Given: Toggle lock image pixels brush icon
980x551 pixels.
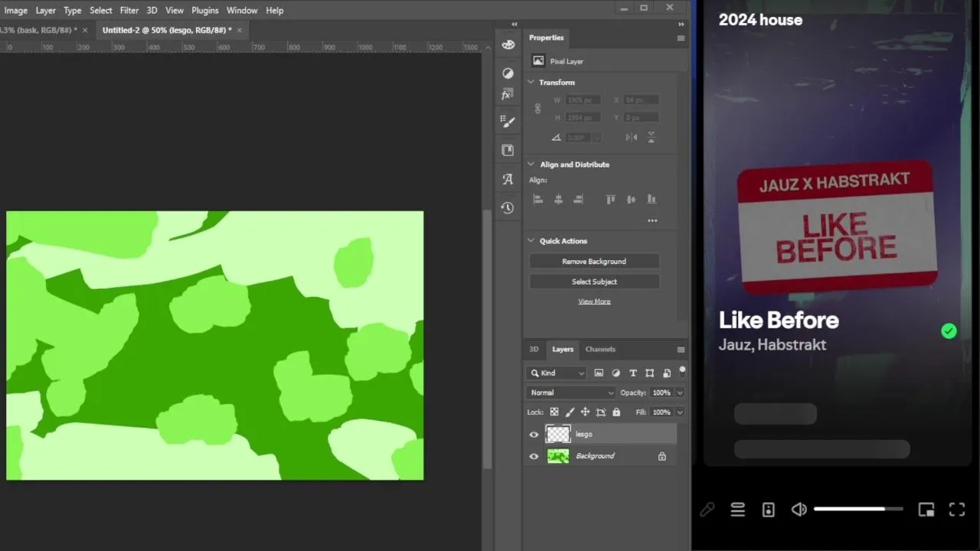Looking at the screenshot, I should pos(570,412).
